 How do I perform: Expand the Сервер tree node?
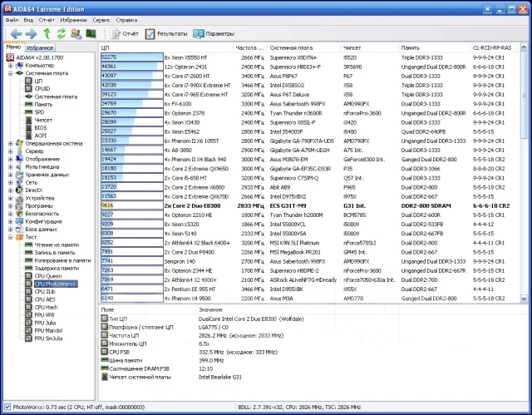(11, 151)
